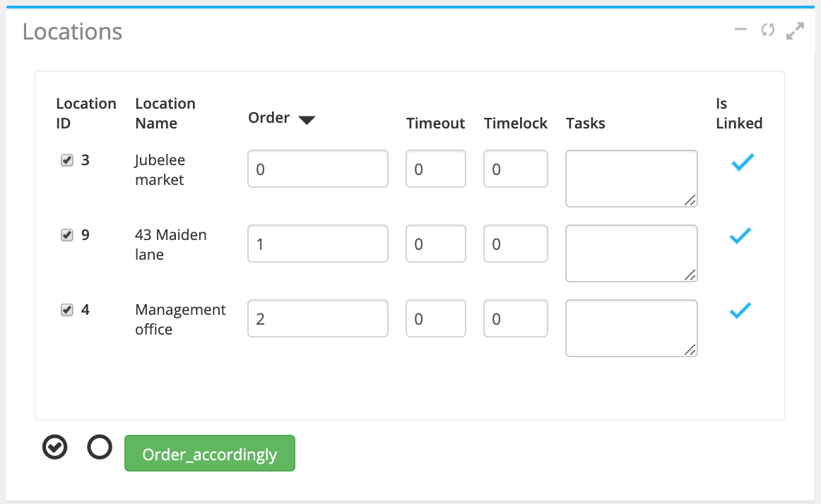Click the Timeout field for 43 Maiden lane

(436, 244)
